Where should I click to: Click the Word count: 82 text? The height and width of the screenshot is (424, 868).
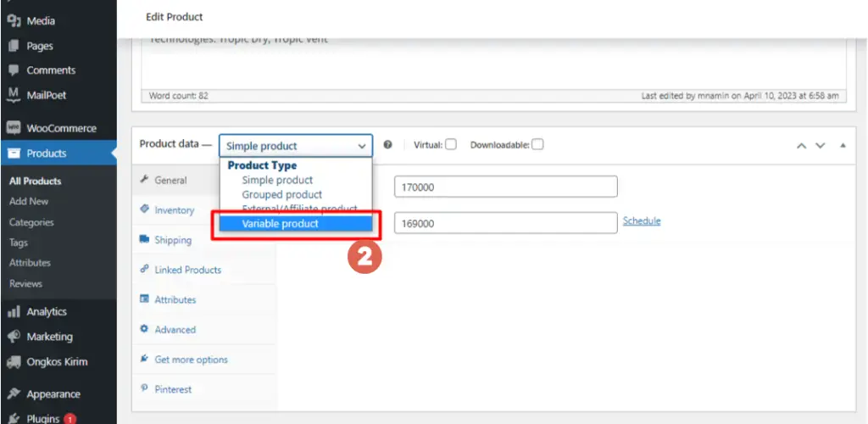[x=178, y=96]
